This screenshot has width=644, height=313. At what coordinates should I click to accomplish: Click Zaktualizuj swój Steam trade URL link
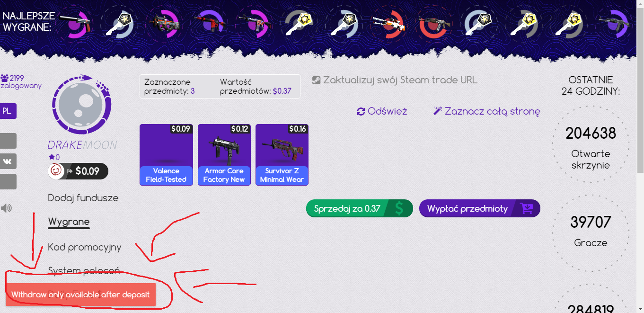click(x=400, y=80)
